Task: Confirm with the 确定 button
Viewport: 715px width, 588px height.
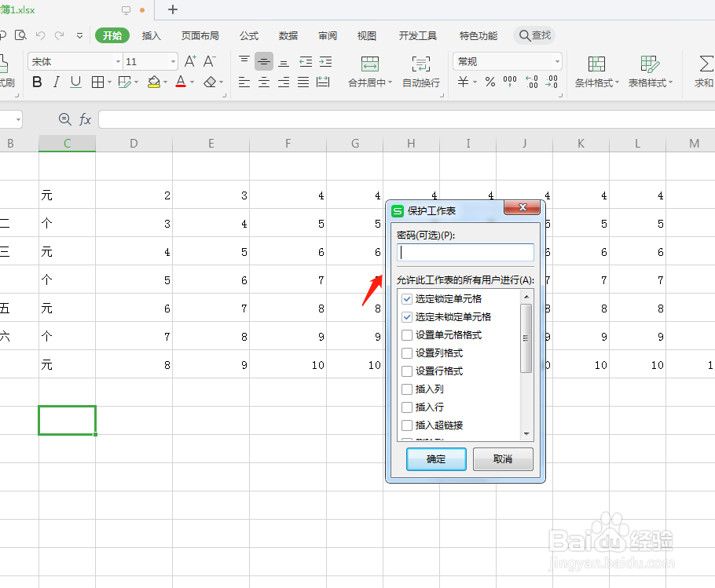Action: pyautogui.click(x=436, y=459)
